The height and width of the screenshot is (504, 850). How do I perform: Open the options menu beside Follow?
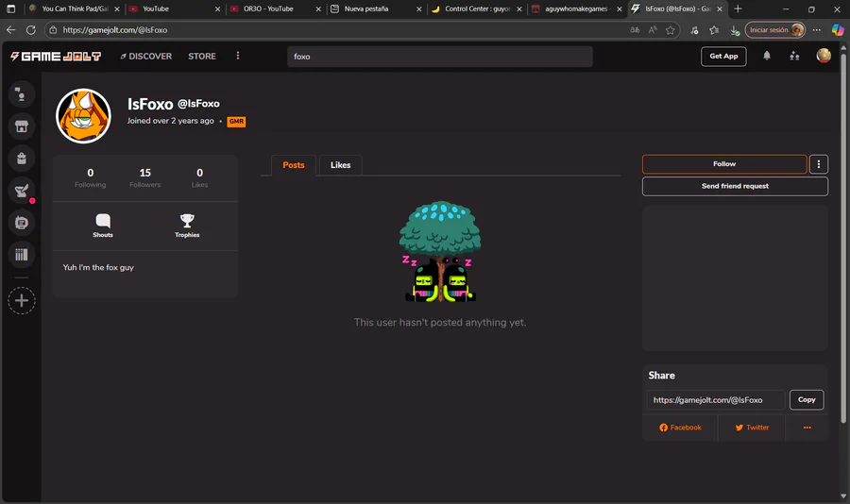[x=819, y=164]
